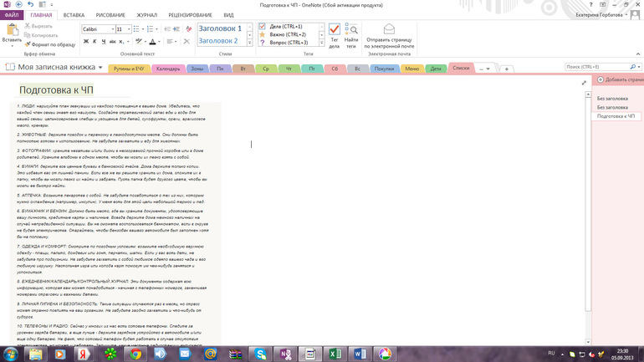
Task: Click the Undo arrow in quick access toolbar
Action: 31,4
